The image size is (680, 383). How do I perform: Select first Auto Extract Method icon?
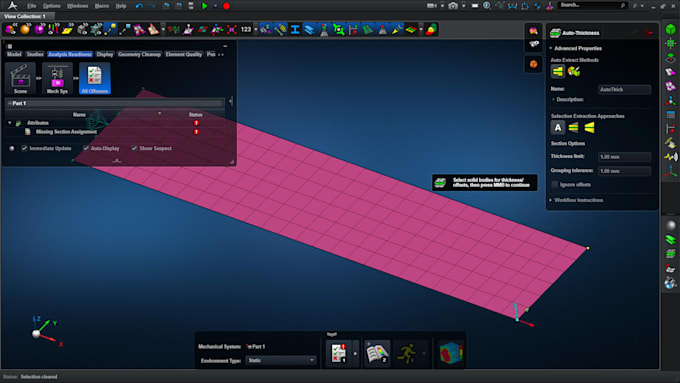coord(558,72)
